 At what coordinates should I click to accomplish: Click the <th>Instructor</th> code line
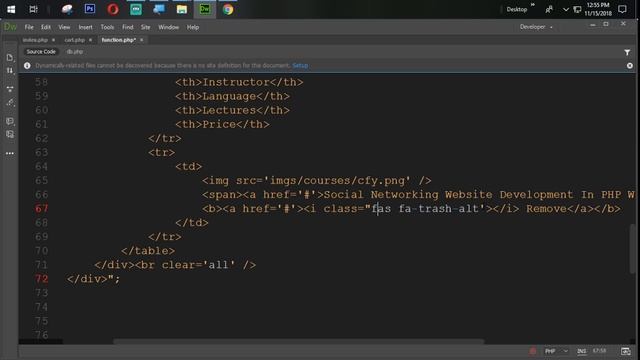point(239,82)
